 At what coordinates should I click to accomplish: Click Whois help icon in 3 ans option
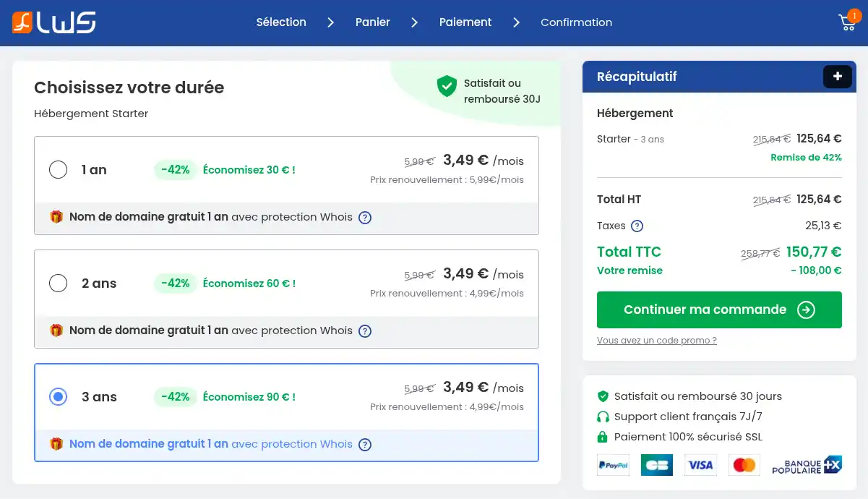(365, 444)
